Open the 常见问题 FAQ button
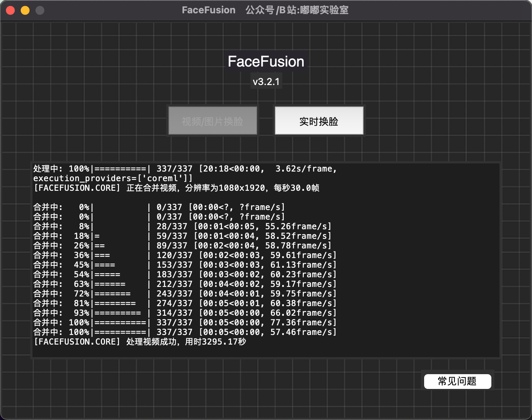The width and height of the screenshot is (532, 420). click(x=457, y=381)
